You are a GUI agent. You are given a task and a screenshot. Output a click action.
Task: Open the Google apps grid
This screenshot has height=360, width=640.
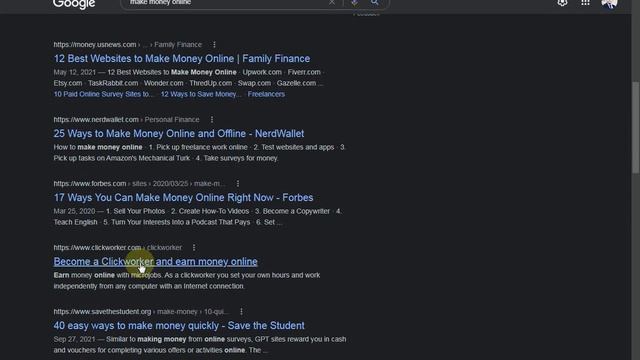pos(585,2)
